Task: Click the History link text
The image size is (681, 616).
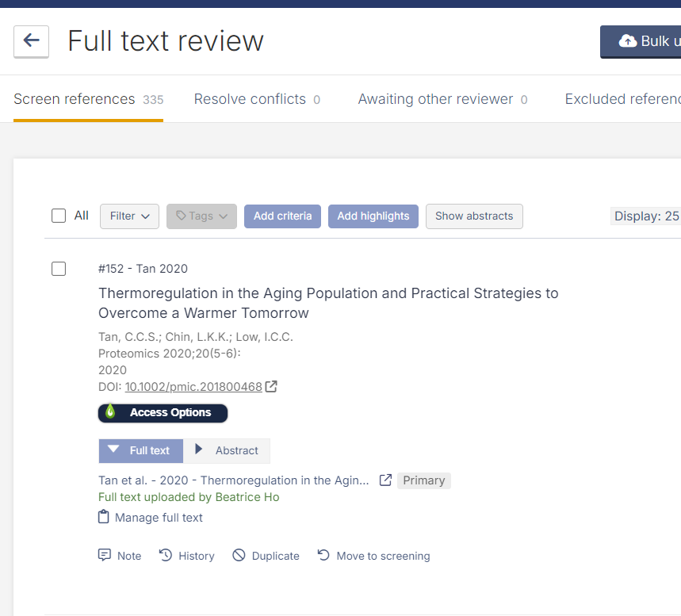Action: click(x=197, y=556)
